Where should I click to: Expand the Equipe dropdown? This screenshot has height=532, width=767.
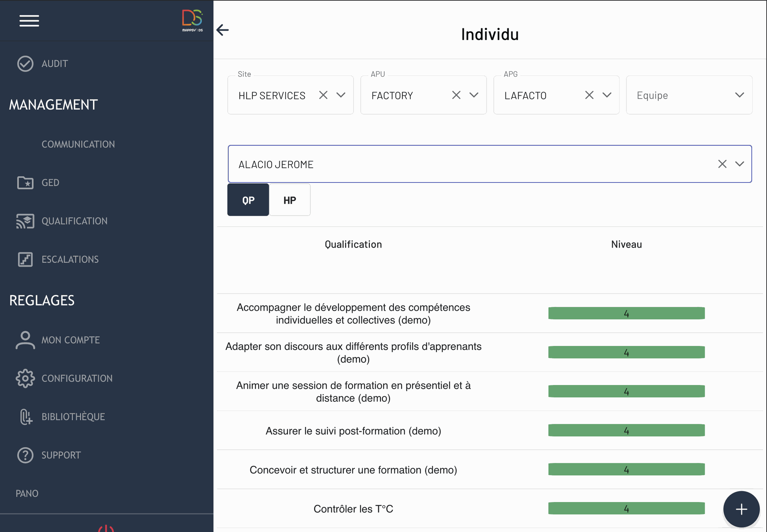point(739,95)
